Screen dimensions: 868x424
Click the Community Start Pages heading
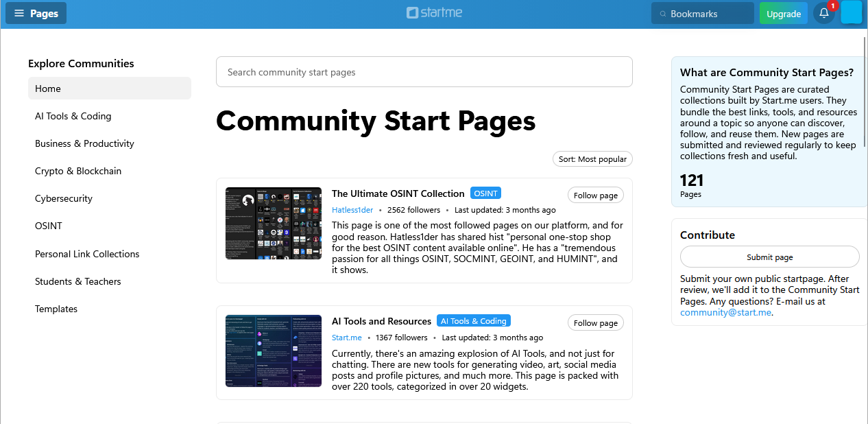coord(376,121)
